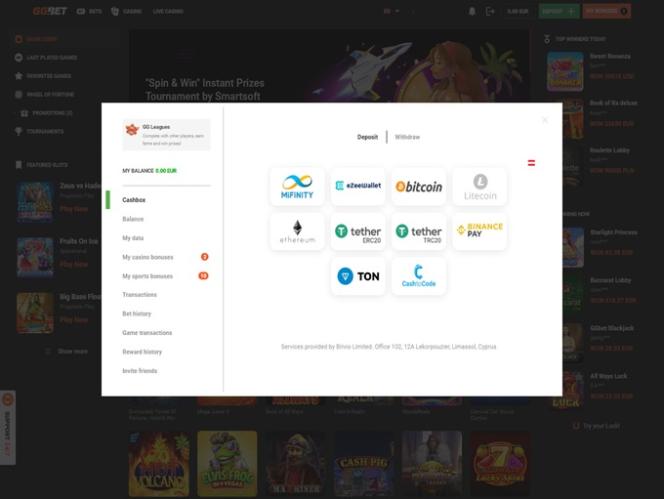
Task: Open the GG Leagues banner
Action: [166, 134]
